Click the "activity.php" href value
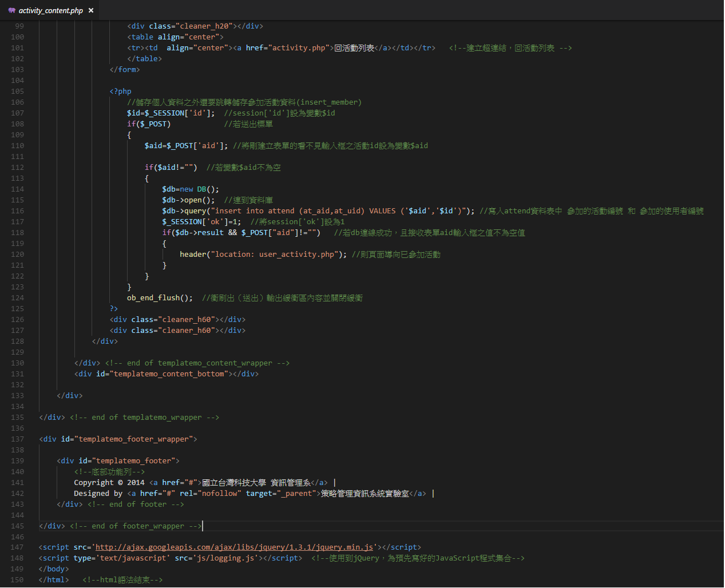Viewport: 725px width, 588px height. click(301, 48)
